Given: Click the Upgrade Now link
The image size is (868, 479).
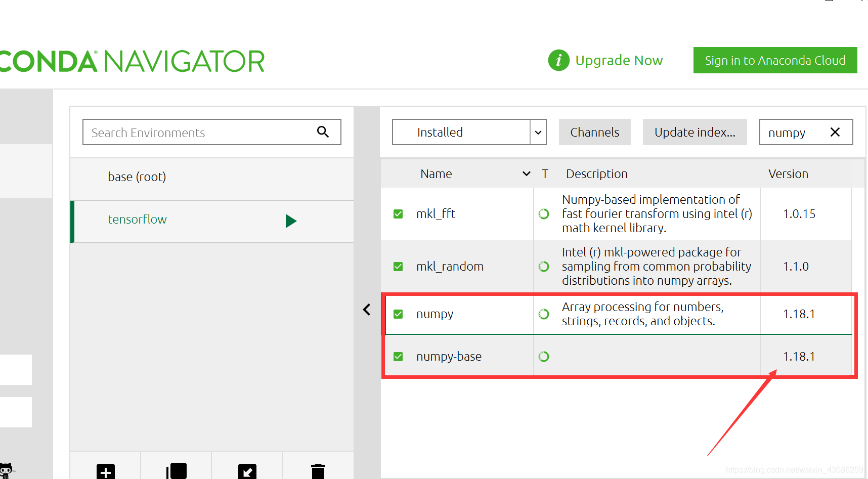Looking at the screenshot, I should click(x=619, y=60).
